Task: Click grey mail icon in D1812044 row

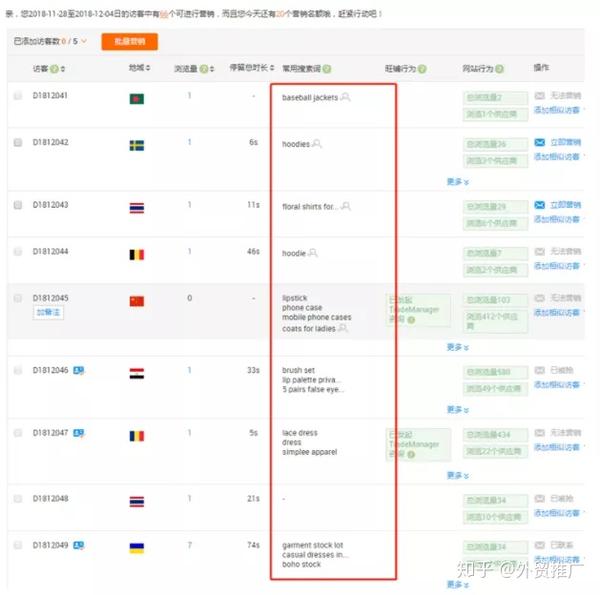Action: click(540, 251)
